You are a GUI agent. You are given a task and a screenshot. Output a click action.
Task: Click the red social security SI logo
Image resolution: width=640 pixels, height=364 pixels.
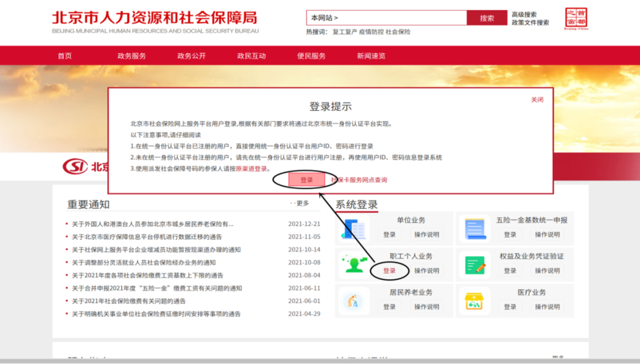(75, 166)
